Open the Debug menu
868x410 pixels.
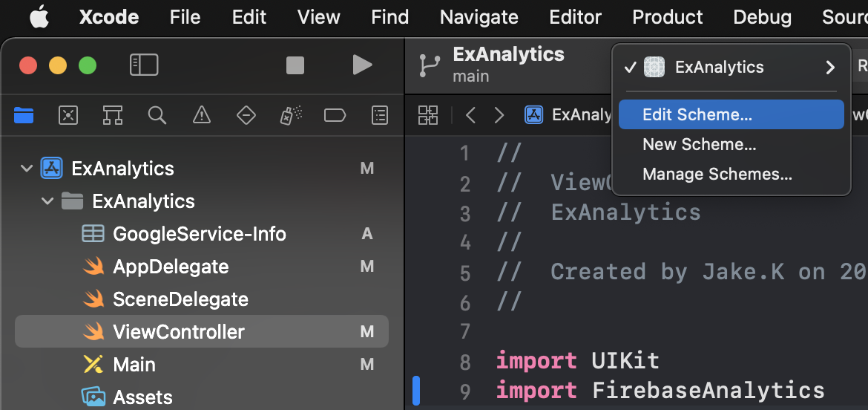click(762, 17)
